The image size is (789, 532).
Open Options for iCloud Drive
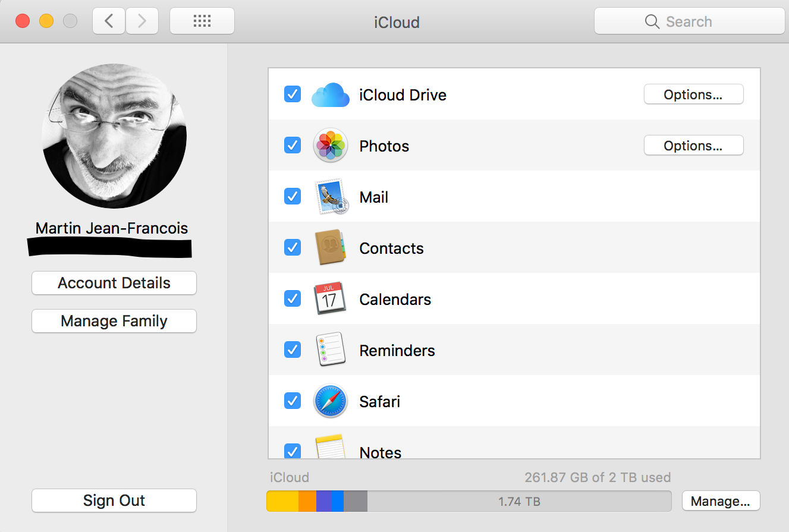click(x=693, y=95)
